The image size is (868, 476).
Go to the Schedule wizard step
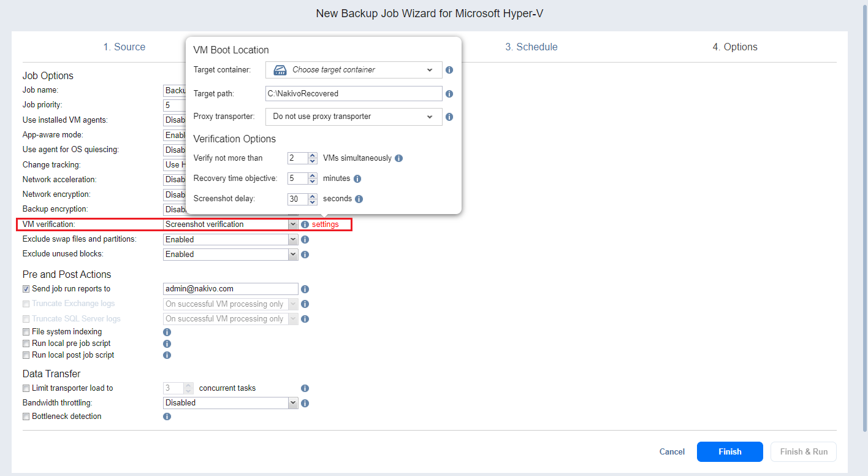(531, 47)
